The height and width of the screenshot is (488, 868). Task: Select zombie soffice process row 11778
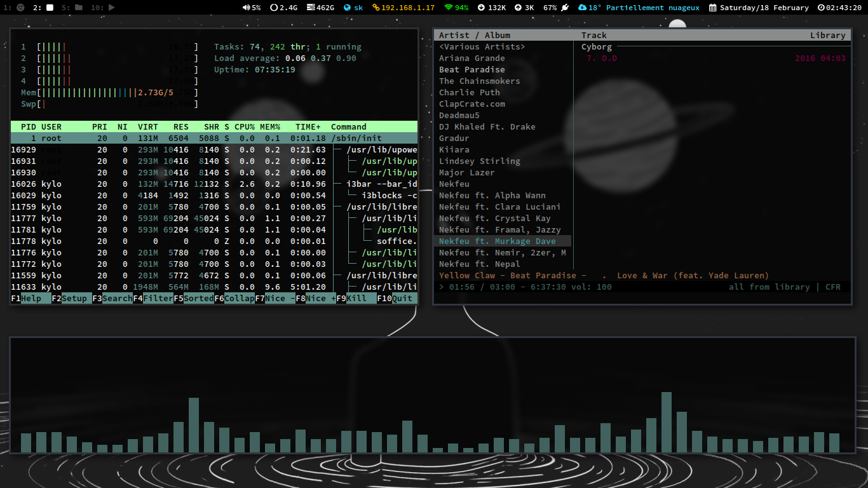tap(214, 241)
